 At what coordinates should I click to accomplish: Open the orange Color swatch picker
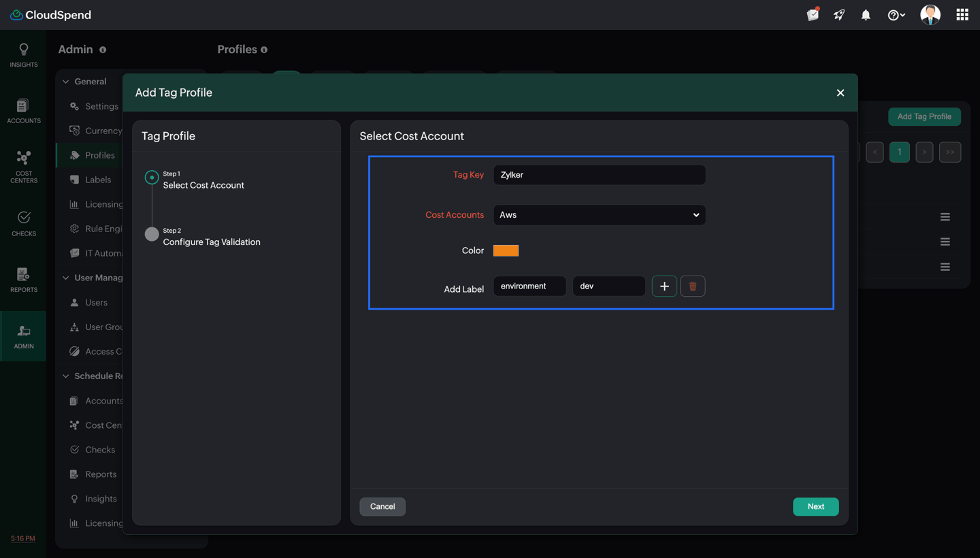[506, 250]
